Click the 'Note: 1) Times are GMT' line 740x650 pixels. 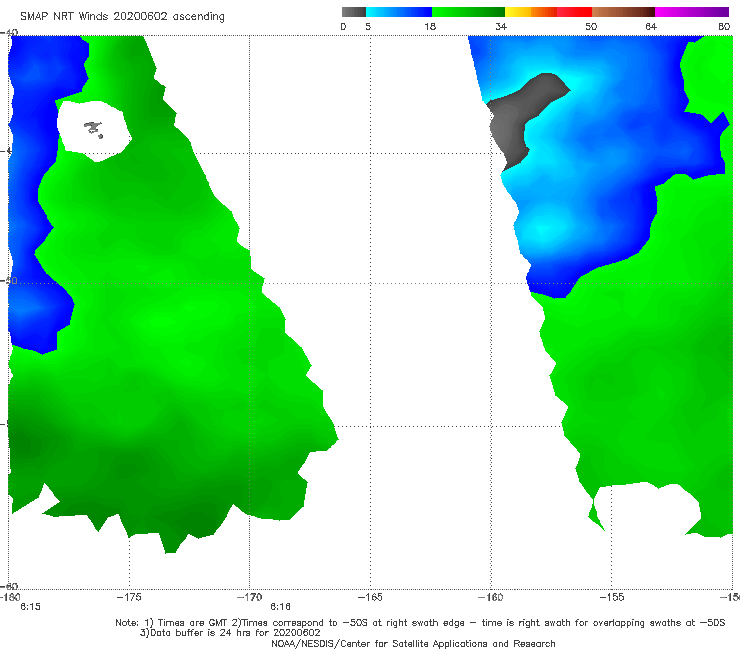point(420,623)
